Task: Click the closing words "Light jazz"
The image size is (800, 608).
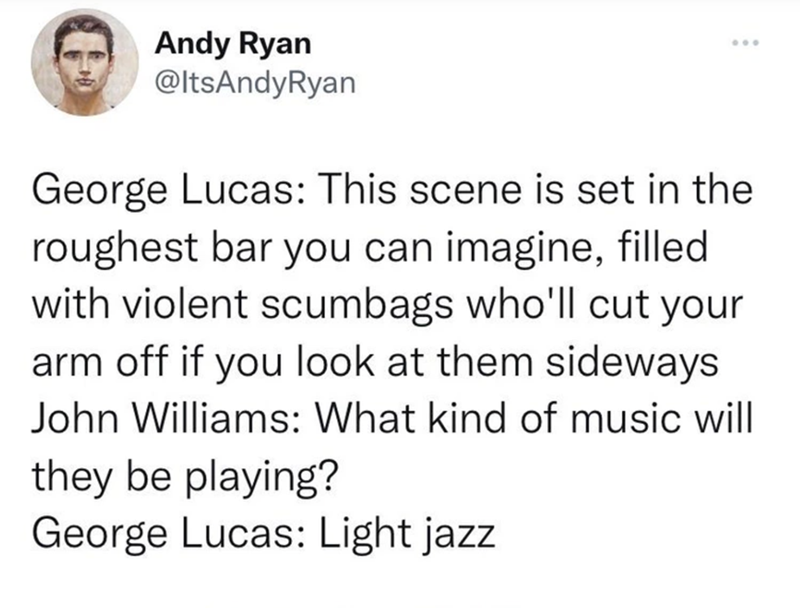Action: tap(407, 534)
